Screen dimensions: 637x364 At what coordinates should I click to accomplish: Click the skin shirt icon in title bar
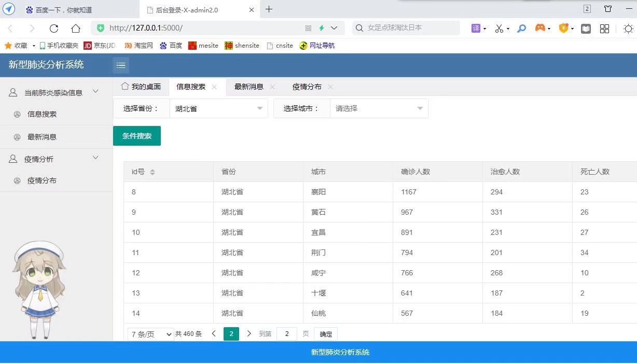pyautogui.click(x=608, y=9)
